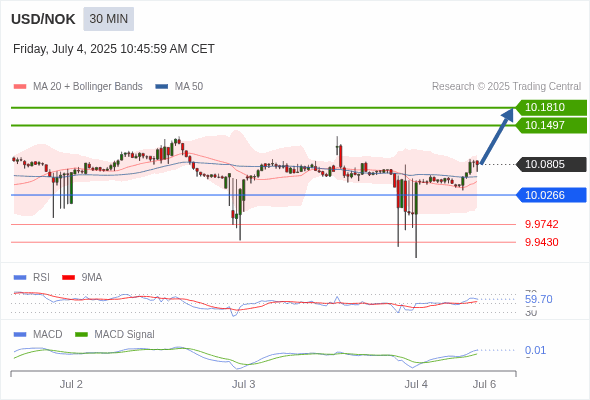Click the MACD Signal legend swatch
The height and width of the screenshot is (400, 590).
(81, 335)
